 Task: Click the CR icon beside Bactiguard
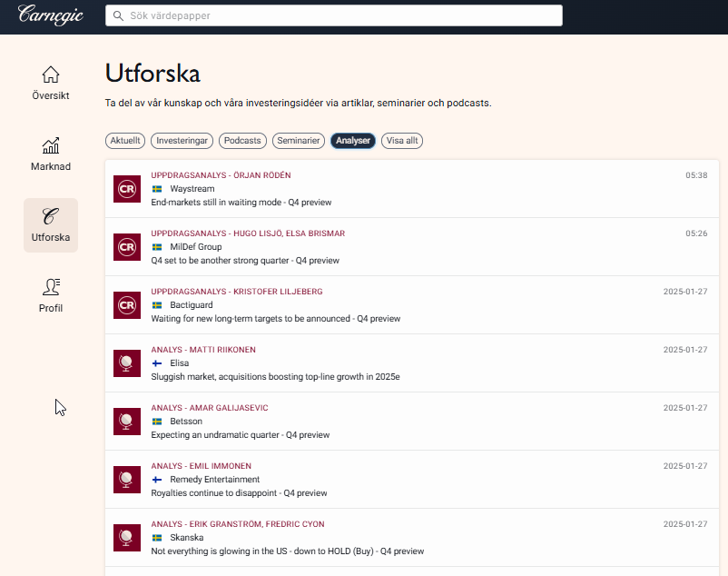pos(127,305)
